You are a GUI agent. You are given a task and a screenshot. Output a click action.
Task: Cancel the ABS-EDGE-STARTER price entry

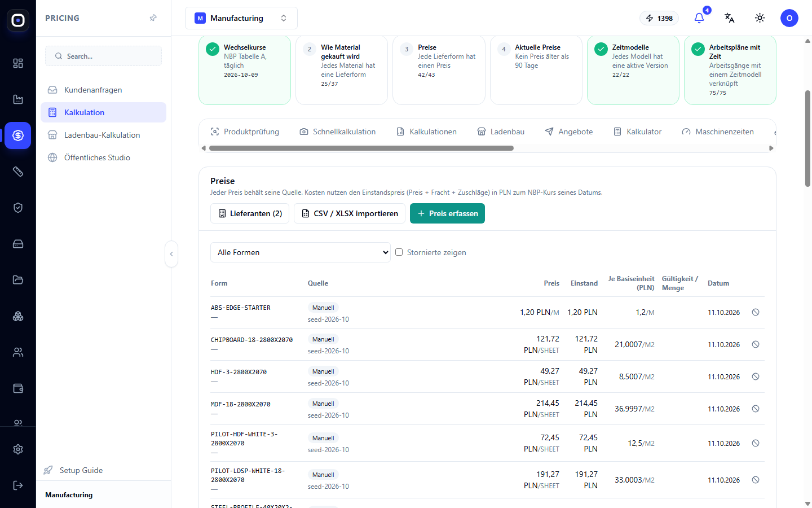point(756,312)
